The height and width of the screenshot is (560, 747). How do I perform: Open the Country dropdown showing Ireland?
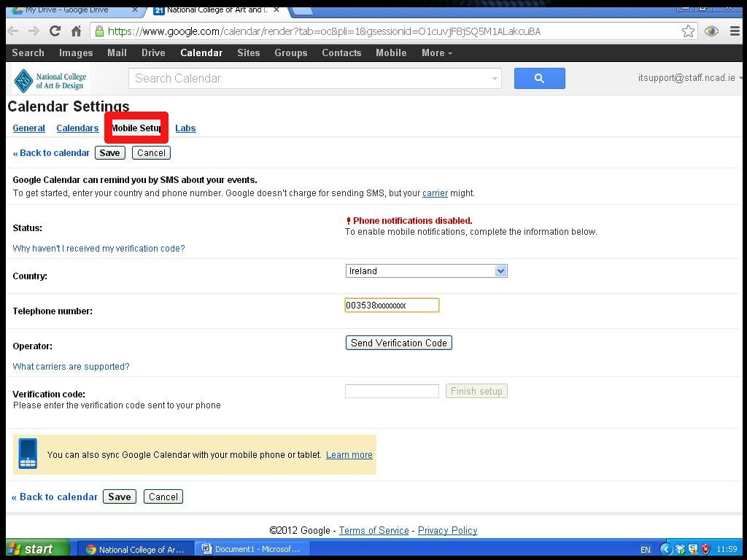(x=426, y=271)
